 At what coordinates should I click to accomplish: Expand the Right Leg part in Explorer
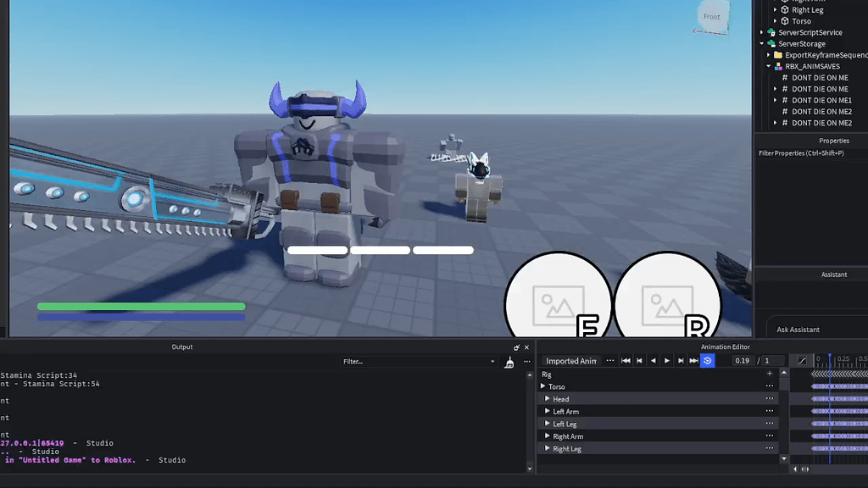(x=775, y=10)
